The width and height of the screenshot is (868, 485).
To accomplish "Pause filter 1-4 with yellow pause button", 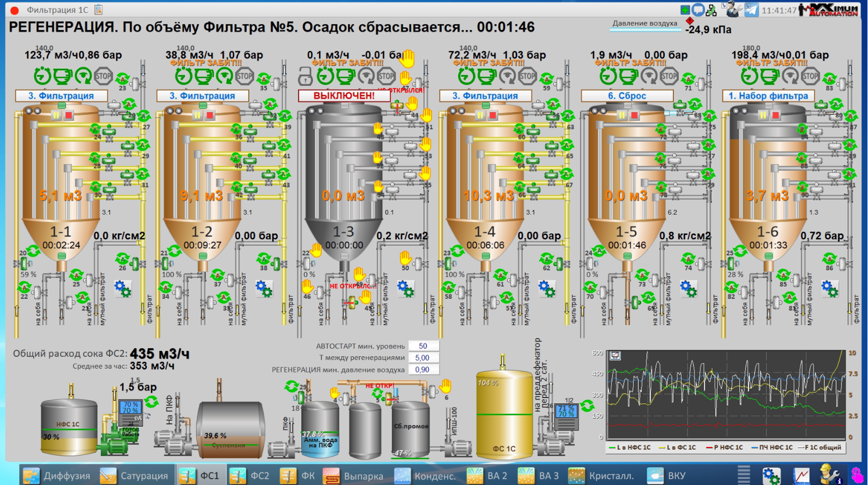I will click(x=480, y=115).
